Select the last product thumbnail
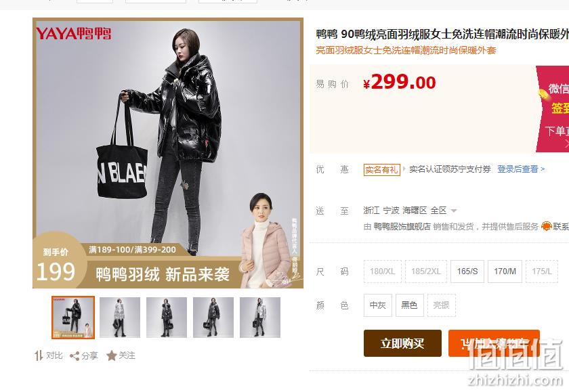Viewport: 569px width, 392px height. 260,318
